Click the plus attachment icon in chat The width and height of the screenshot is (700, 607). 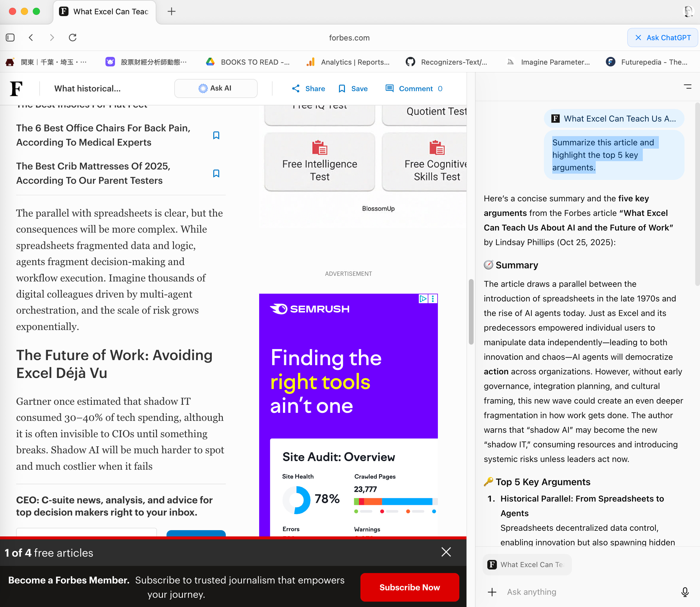(492, 592)
